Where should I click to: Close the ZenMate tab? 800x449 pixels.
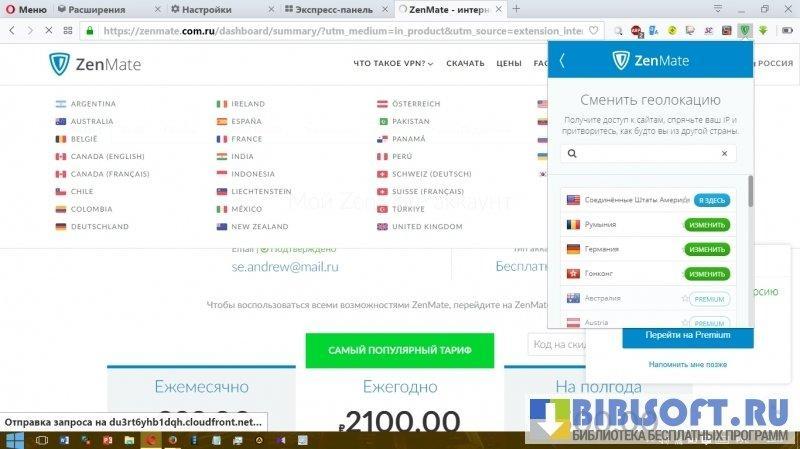(x=498, y=9)
